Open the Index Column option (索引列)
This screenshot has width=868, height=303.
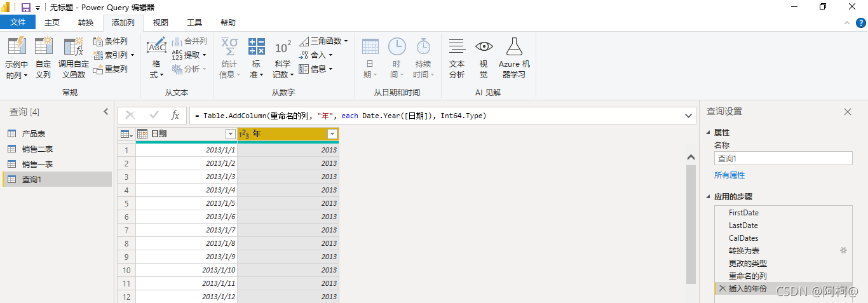point(114,55)
